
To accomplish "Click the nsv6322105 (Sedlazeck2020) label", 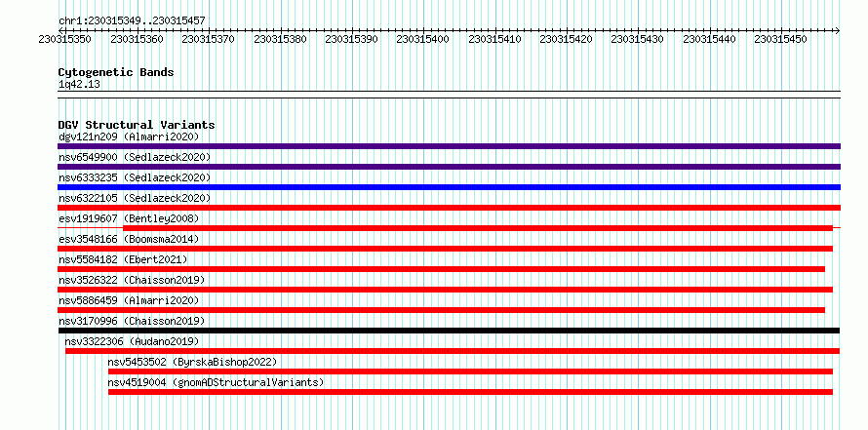I will pos(135,198).
